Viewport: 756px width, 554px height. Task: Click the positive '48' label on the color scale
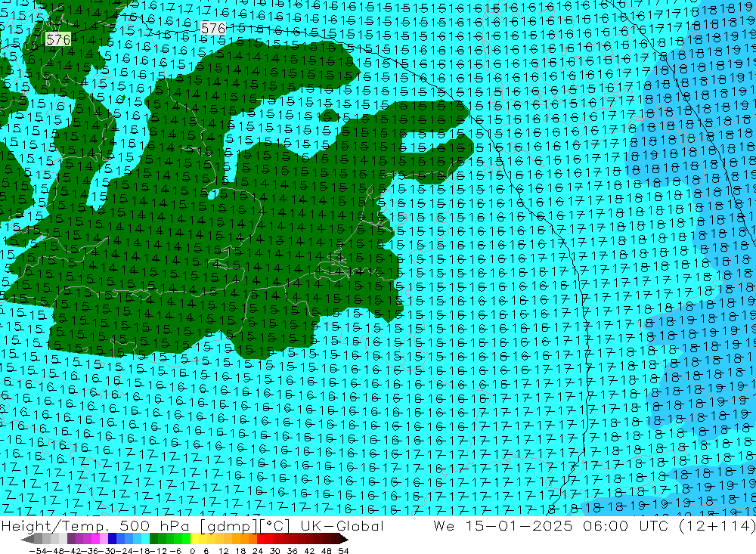(327, 551)
